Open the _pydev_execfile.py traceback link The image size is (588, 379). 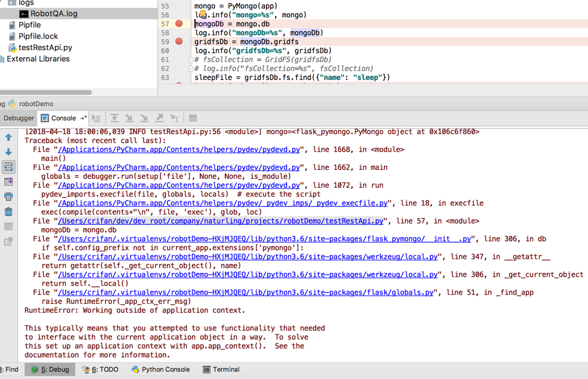[223, 203]
